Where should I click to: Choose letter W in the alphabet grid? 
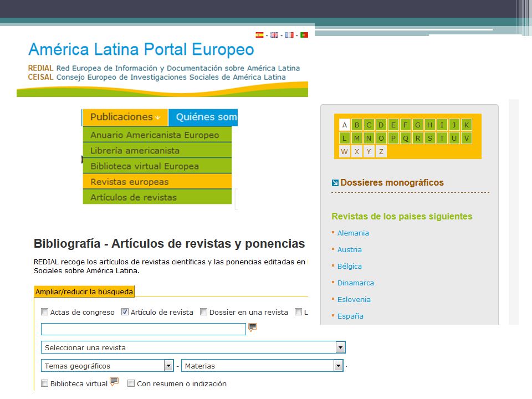coord(344,151)
